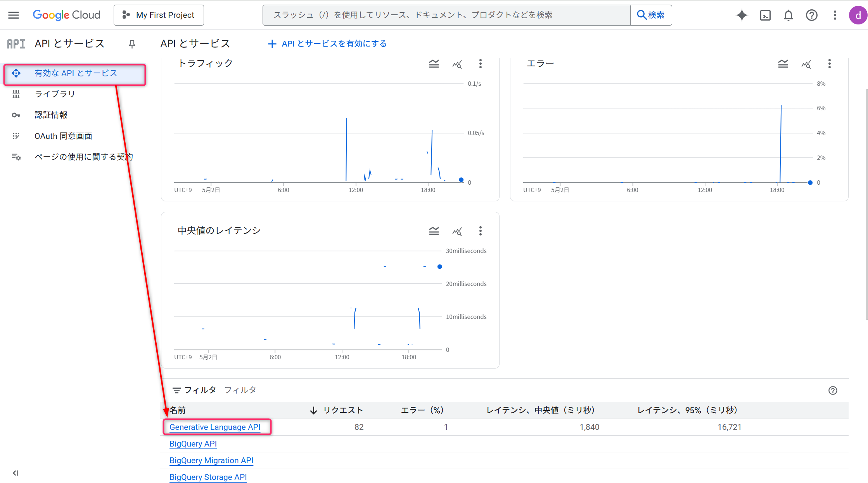Click the Google Cloud logo
This screenshot has width=868, height=483.
click(66, 15)
